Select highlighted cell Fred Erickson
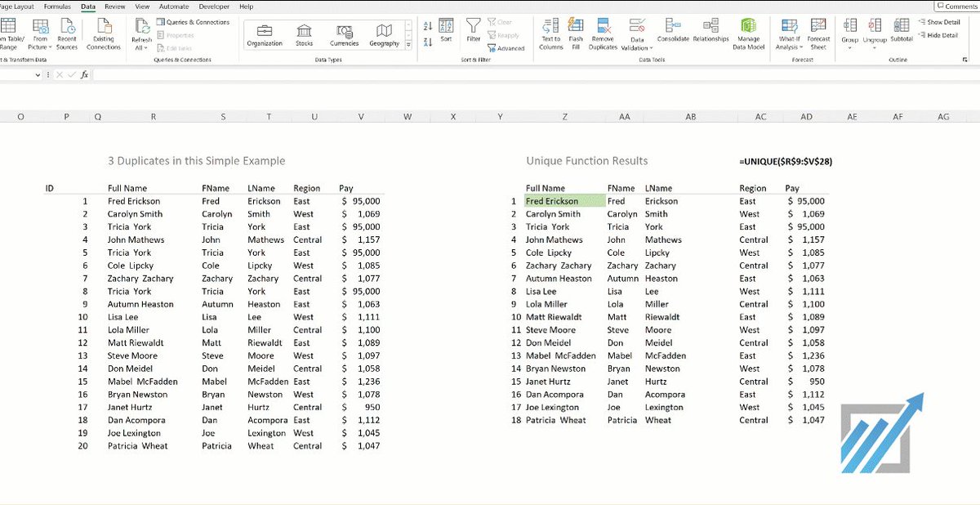980x505 pixels. click(565, 201)
